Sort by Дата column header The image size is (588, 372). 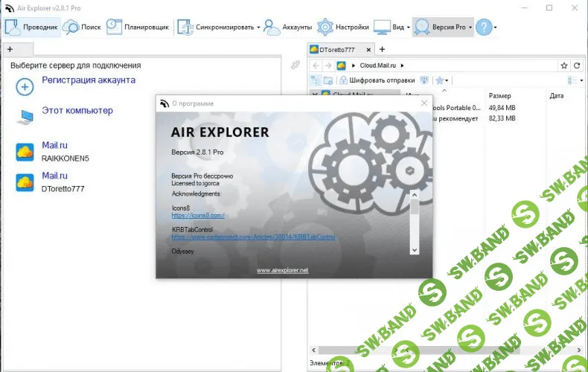[x=557, y=96]
